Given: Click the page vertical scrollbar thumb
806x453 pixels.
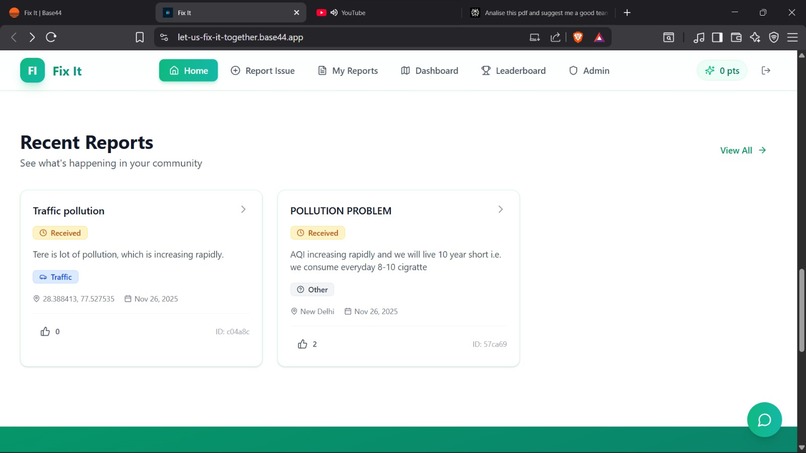Looking at the screenshot, I should (801, 310).
